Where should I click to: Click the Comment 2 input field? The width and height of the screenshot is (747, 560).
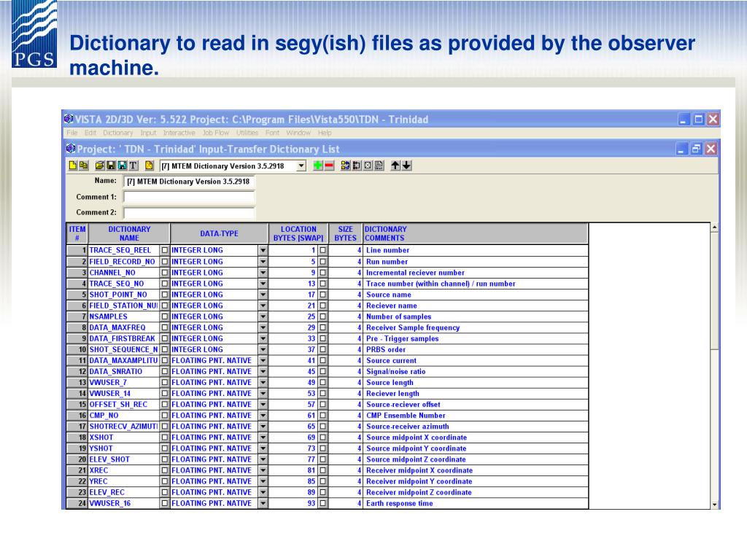coord(189,212)
